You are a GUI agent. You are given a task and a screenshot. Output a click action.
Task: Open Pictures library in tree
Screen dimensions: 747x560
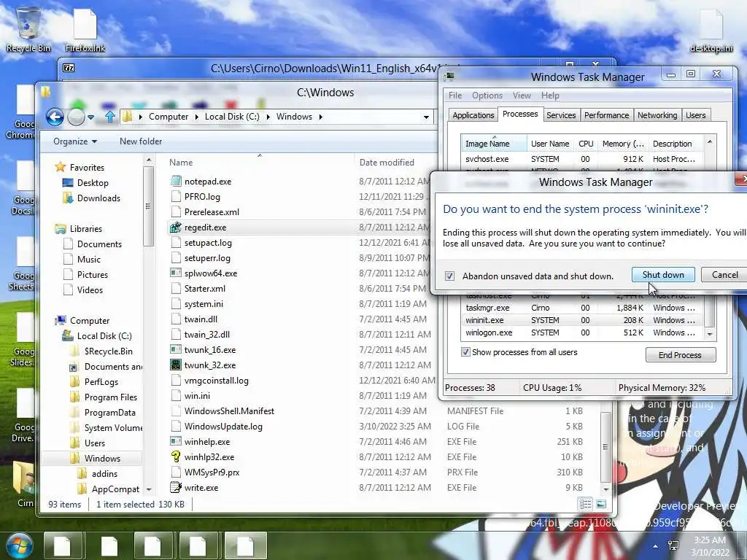[x=93, y=275]
